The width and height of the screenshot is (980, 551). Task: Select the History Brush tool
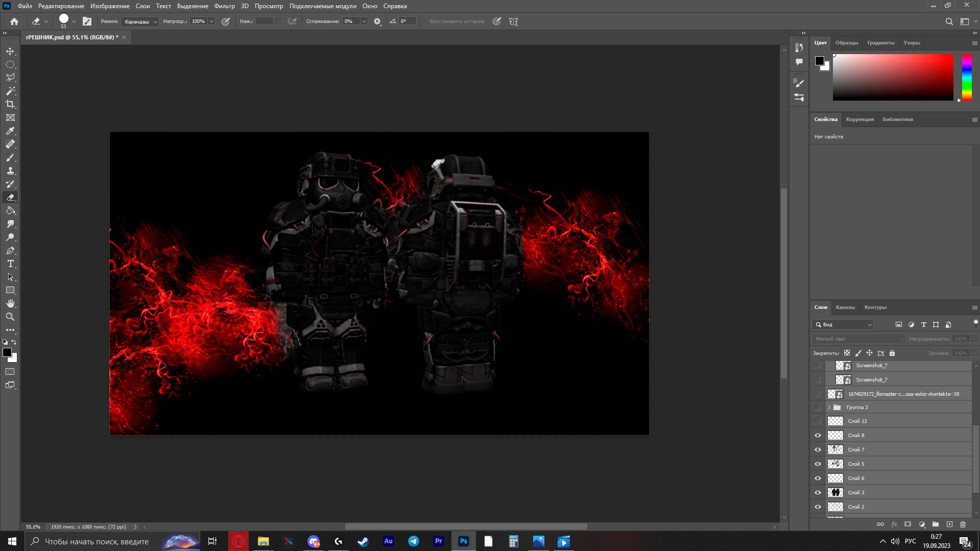pos(10,184)
